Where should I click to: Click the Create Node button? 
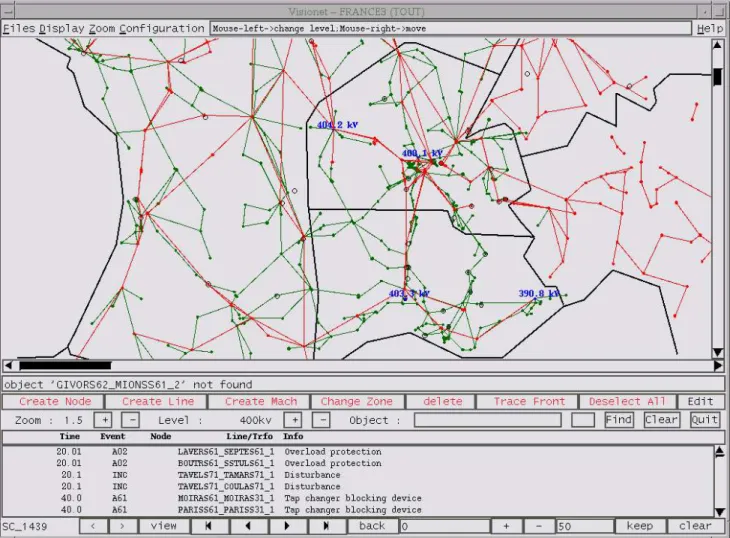[54, 401]
